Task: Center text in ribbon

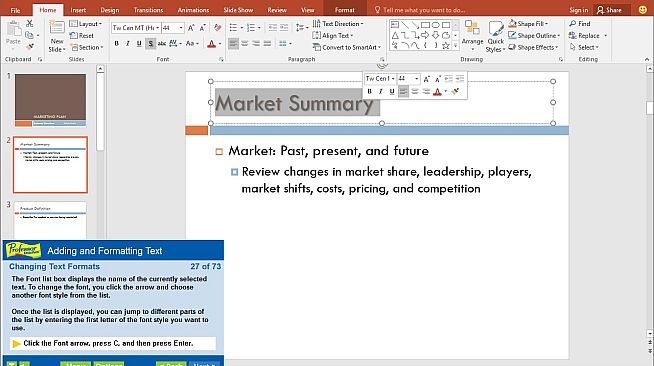Action: click(x=245, y=43)
